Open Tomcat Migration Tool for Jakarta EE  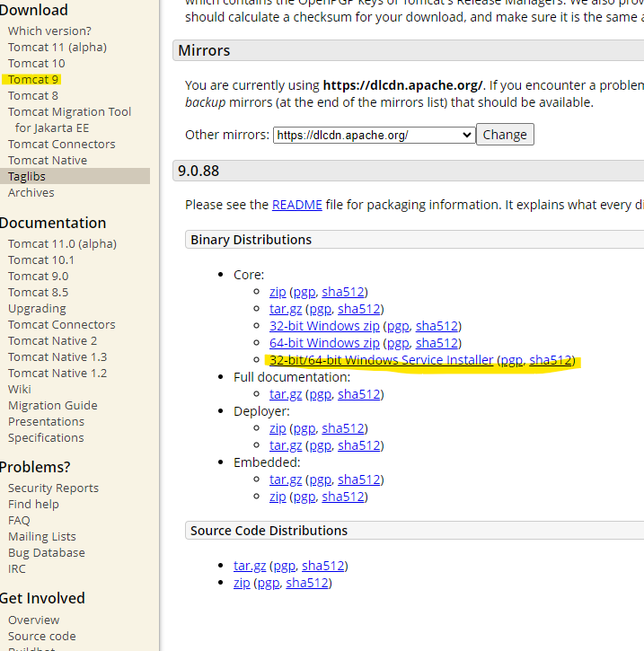point(69,120)
